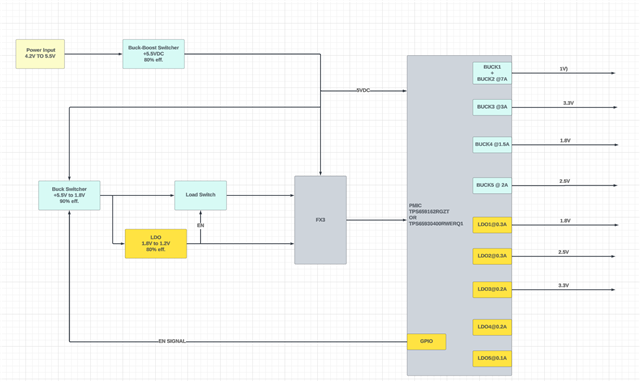640x382 pixels.
Task: Select the Power Input block
Action: point(40,54)
